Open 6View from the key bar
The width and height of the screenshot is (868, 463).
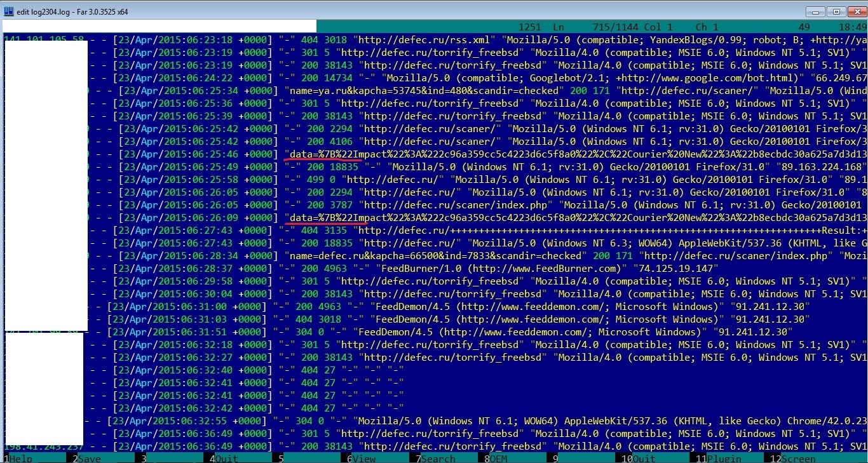click(361, 459)
